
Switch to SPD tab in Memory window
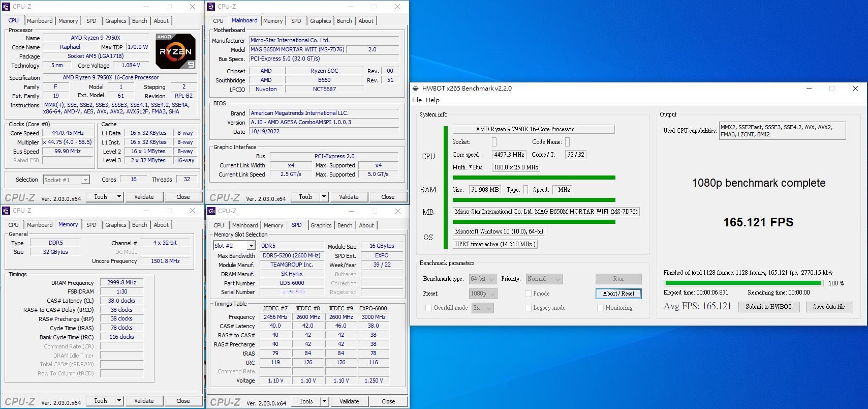coord(91,225)
